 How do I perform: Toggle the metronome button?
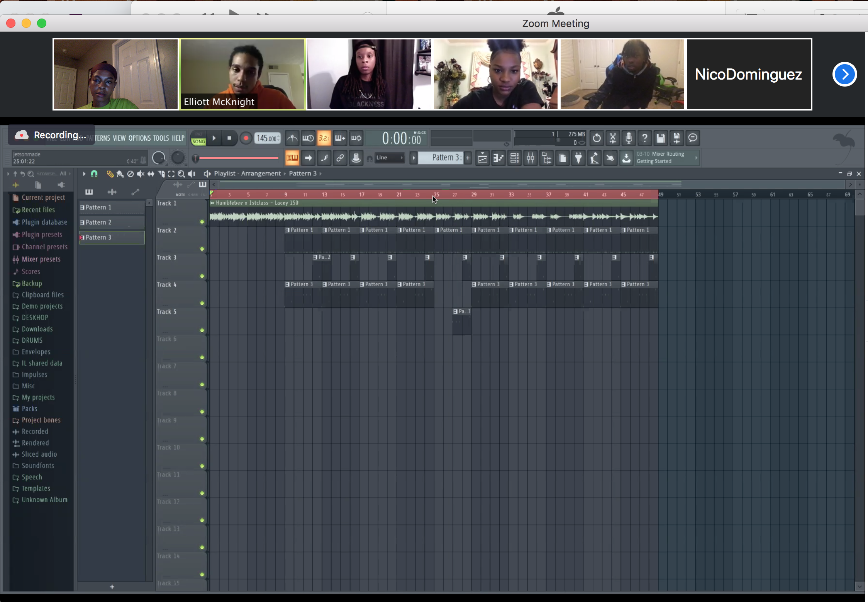click(292, 138)
